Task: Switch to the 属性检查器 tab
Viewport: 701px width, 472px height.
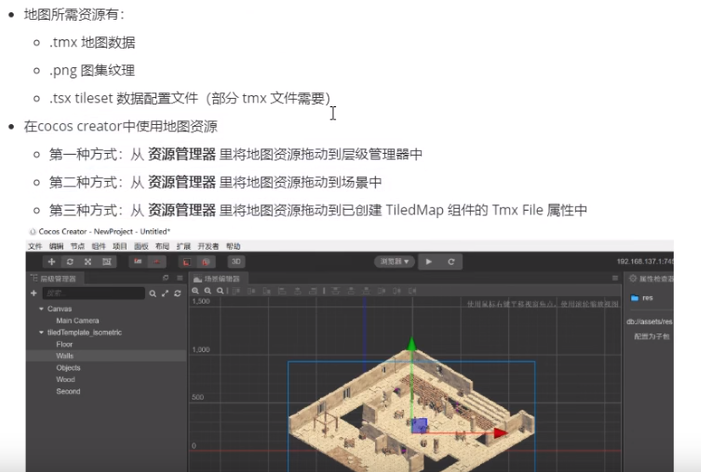Action: [651, 278]
